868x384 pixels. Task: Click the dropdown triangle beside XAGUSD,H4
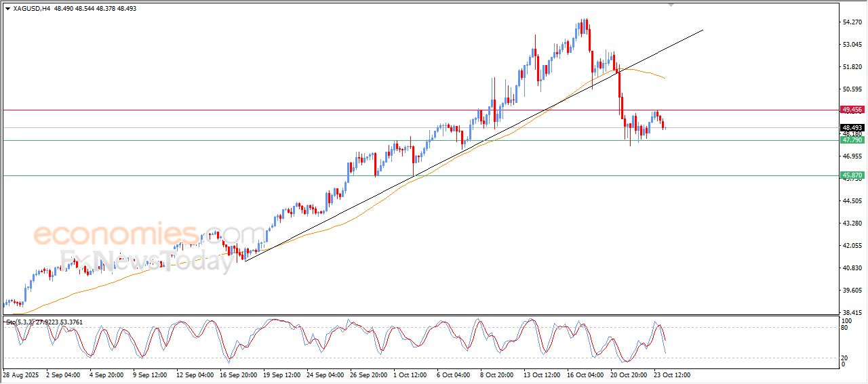(7, 9)
